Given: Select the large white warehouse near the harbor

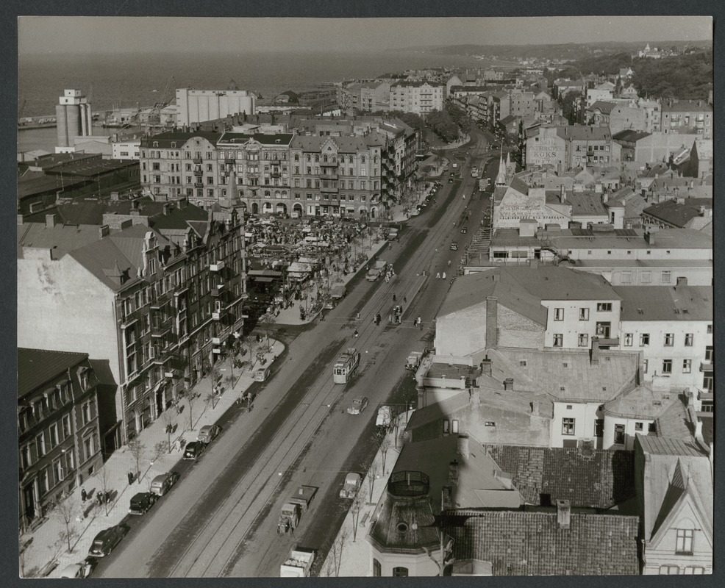Looking at the screenshot, I should tap(214, 106).
